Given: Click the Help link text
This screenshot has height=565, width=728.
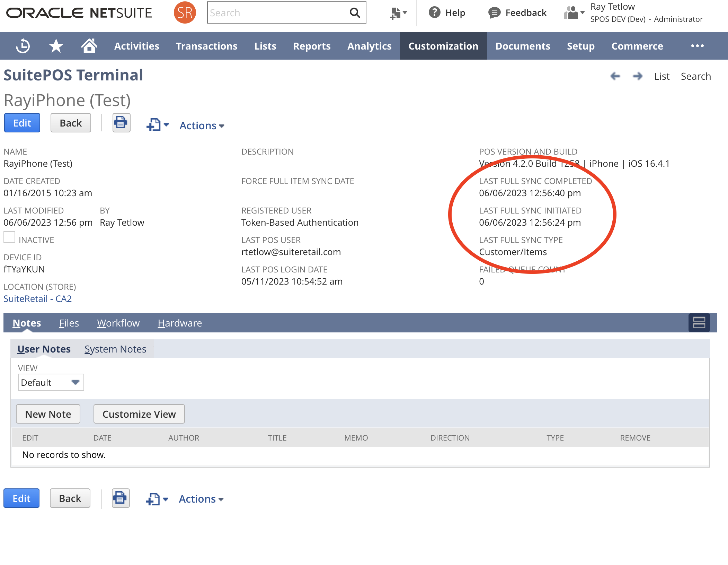Looking at the screenshot, I should (x=455, y=13).
